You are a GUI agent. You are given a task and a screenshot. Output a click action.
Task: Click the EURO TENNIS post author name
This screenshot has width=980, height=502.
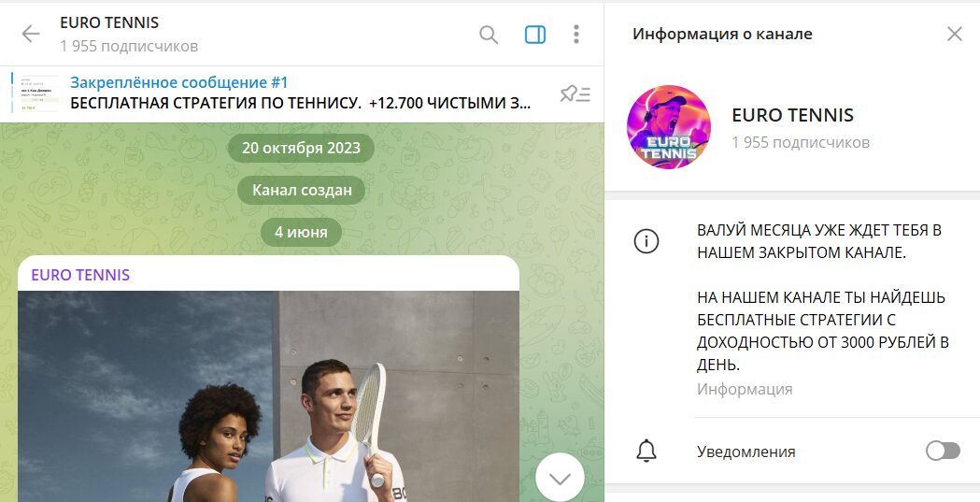[80, 275]
